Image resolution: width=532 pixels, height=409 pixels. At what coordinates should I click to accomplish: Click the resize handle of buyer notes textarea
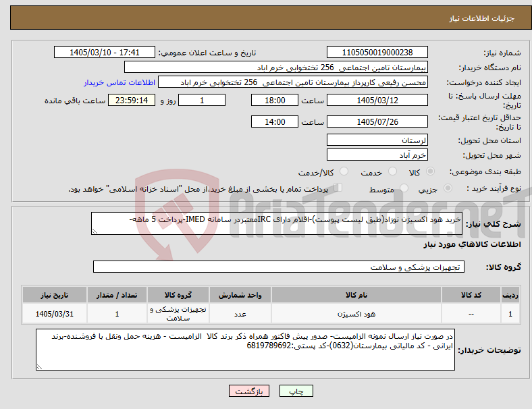(39, 367)
